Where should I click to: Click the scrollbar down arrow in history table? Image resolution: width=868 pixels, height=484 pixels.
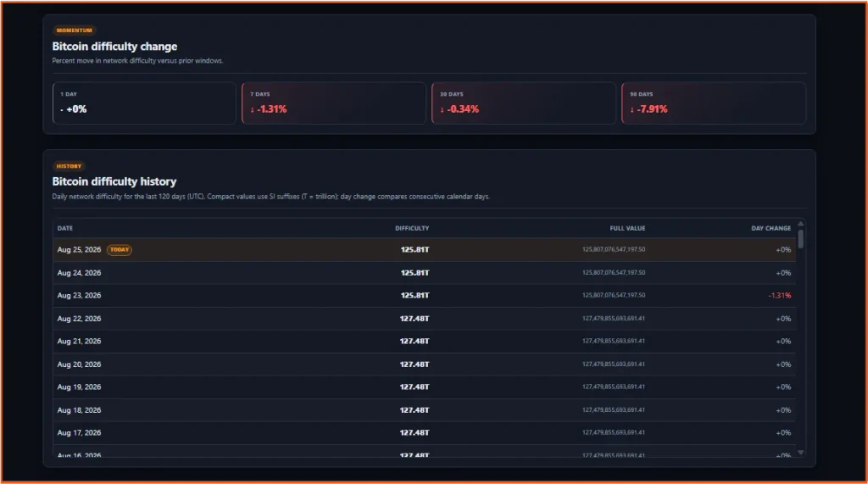click(x=800, y=453)
